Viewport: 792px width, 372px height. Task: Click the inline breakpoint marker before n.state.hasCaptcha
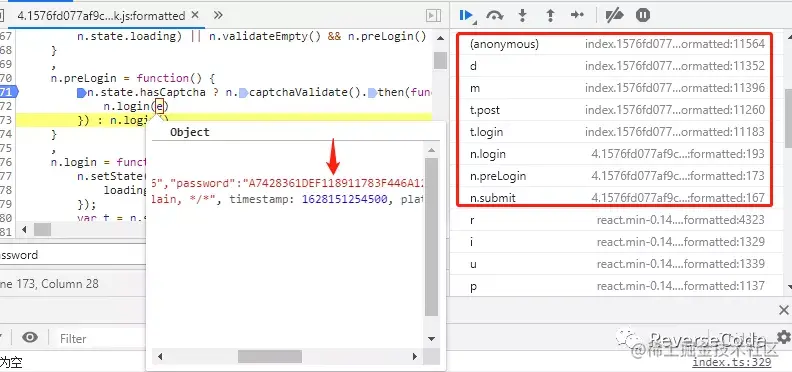(x=81, y=92)
